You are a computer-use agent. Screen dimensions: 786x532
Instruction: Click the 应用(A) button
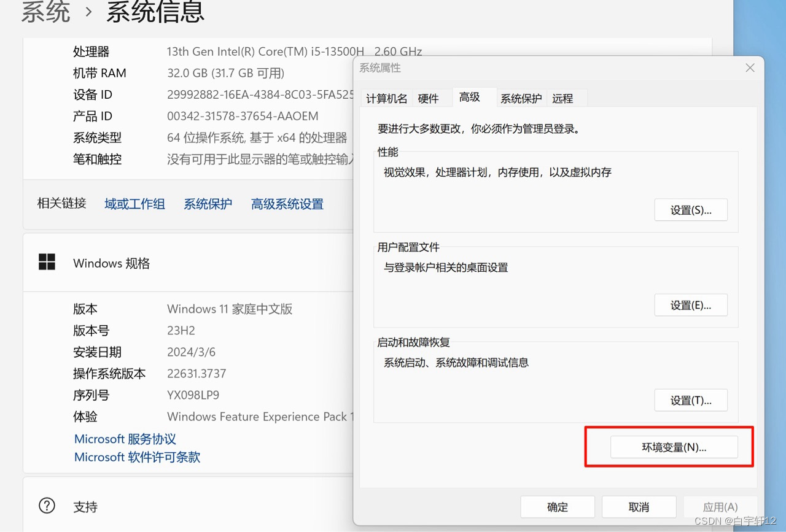pos(720,507)
